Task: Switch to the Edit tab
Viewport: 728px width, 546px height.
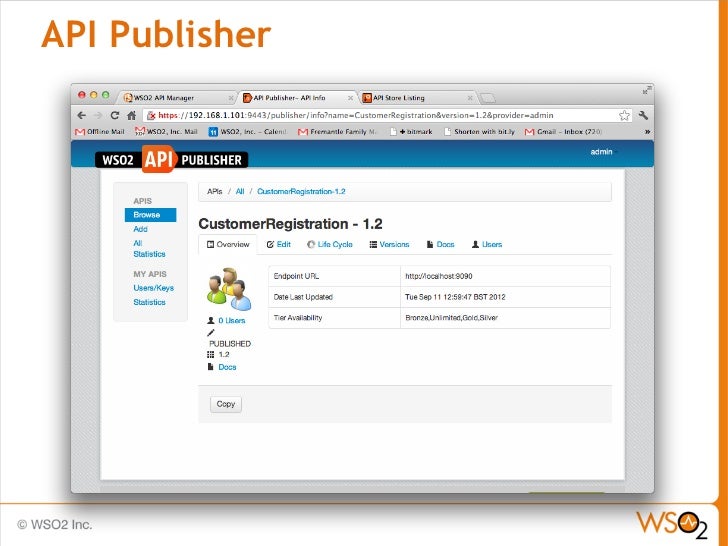Action: point(279,244)
